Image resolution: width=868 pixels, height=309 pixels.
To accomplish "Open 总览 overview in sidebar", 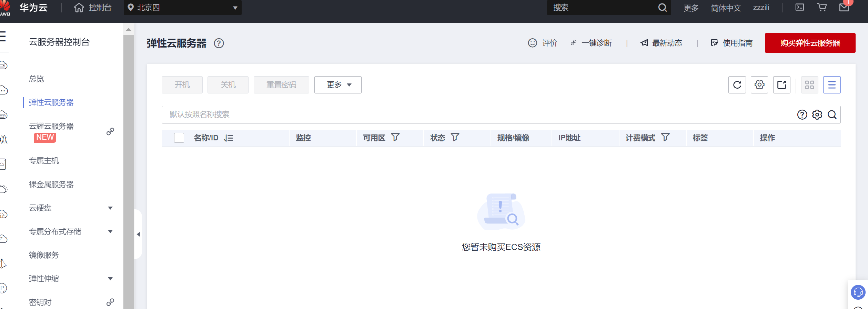I will coord(37,79).
